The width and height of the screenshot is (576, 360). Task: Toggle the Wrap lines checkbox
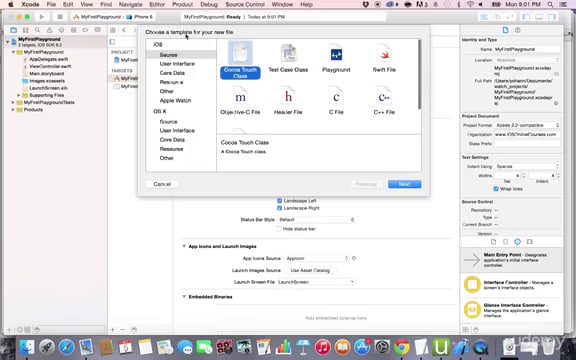click(x=496, y=189)
